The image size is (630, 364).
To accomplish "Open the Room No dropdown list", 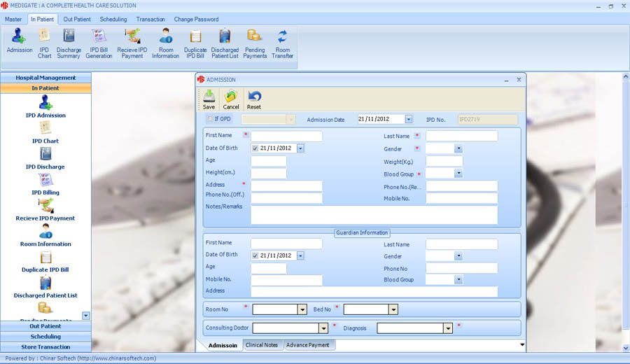I will [x=302, y=309].
